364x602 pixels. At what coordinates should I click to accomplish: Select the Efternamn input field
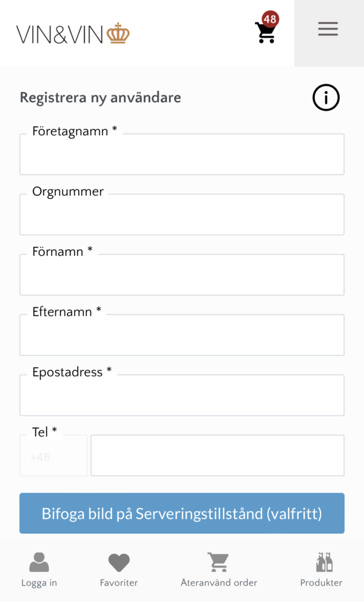pos(182,336)
